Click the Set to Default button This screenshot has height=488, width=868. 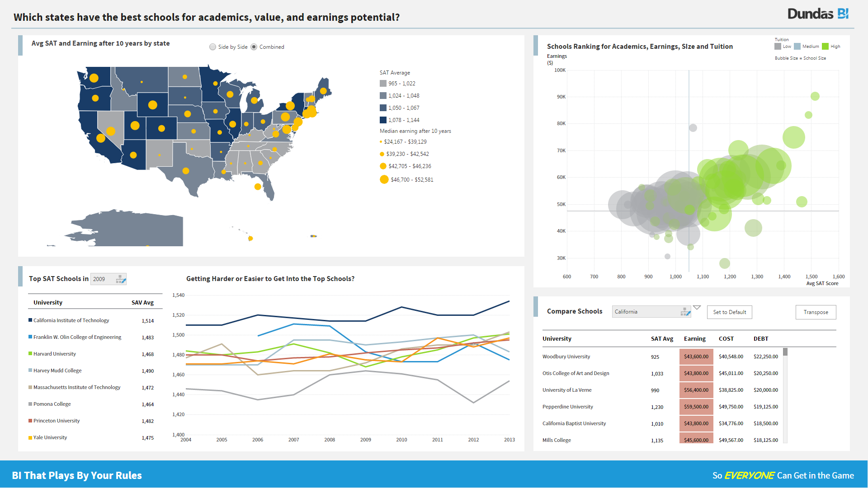(730, 312)
